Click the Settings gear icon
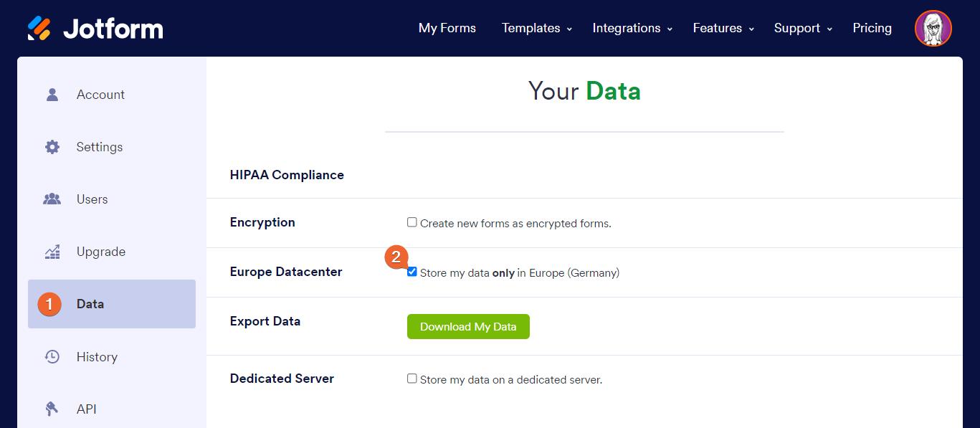Viewport: 980px width, 428px height. [52, 147]
